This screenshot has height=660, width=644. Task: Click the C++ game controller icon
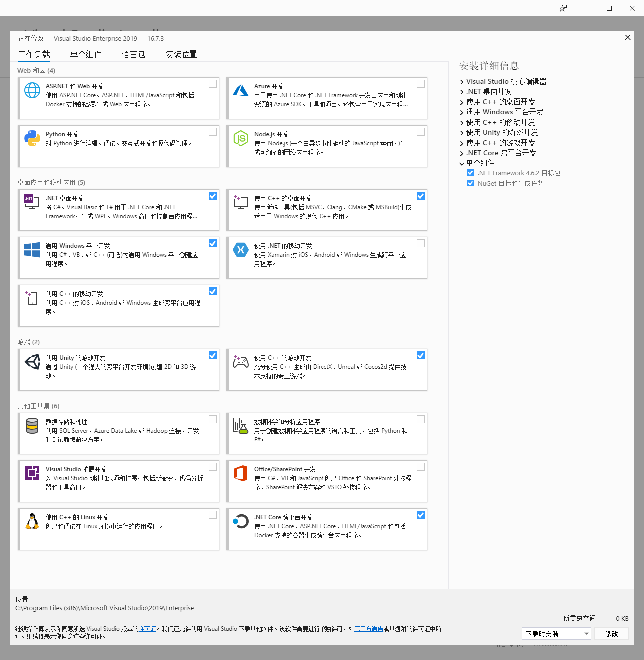coord(241,362)
